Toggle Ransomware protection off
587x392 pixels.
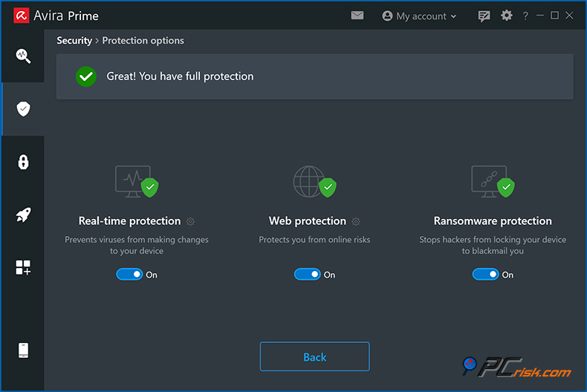[485, 275]
